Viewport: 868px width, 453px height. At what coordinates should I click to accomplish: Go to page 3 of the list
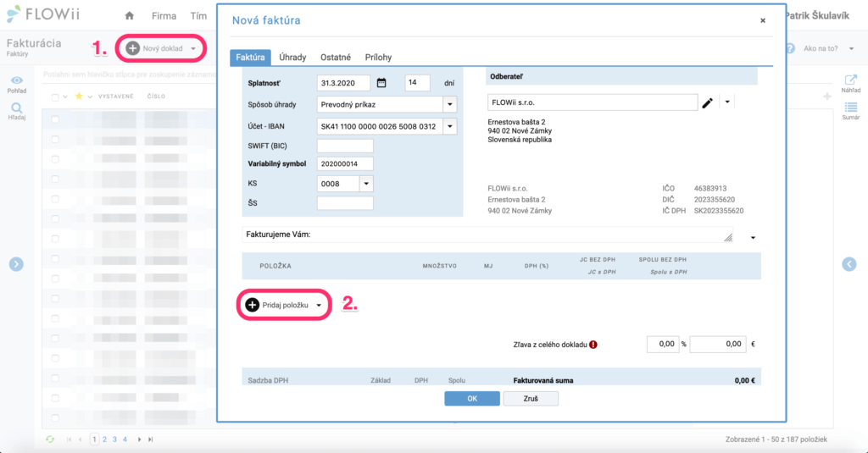coord(114,439)
